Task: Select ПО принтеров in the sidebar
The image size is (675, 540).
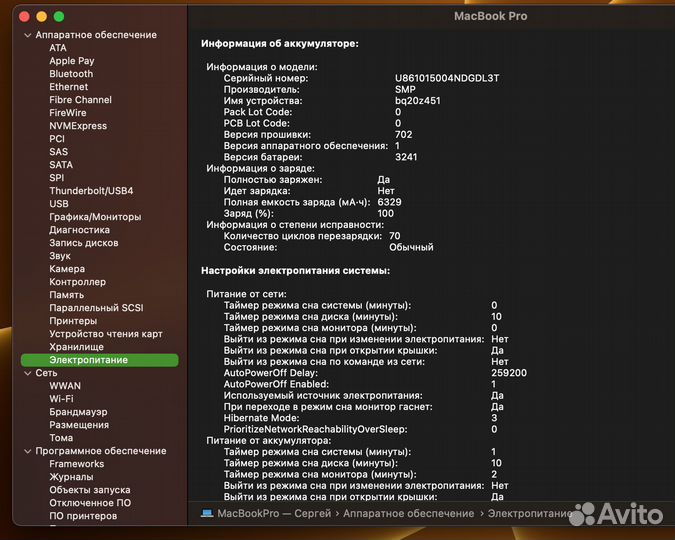Action: [x=83, y=516]
